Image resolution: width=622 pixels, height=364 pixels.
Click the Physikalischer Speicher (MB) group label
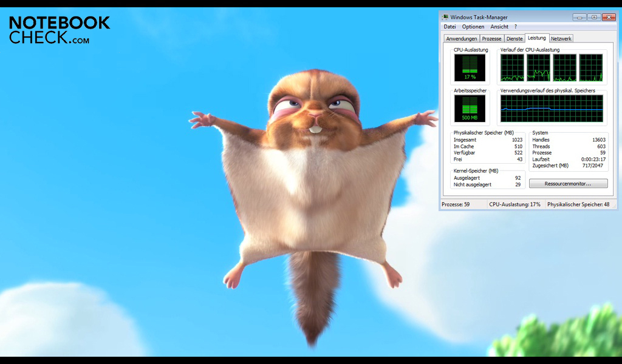484,133
